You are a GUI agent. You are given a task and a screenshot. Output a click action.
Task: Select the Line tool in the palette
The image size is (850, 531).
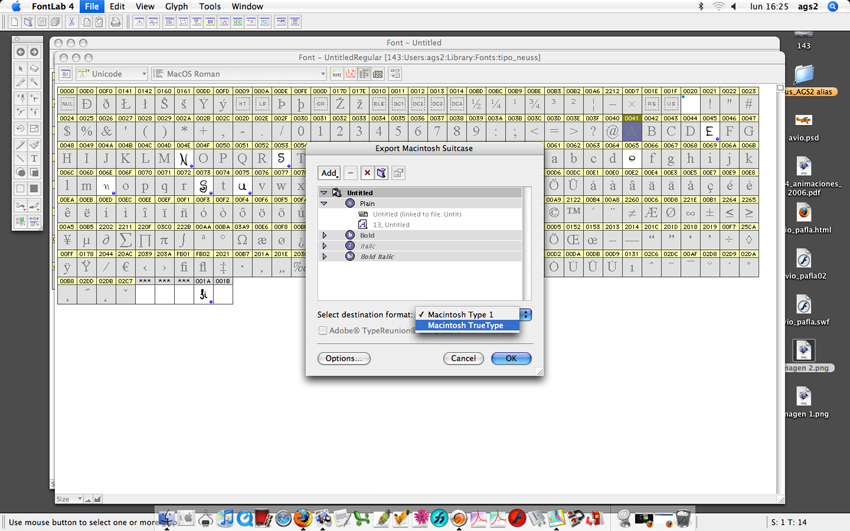21,159
